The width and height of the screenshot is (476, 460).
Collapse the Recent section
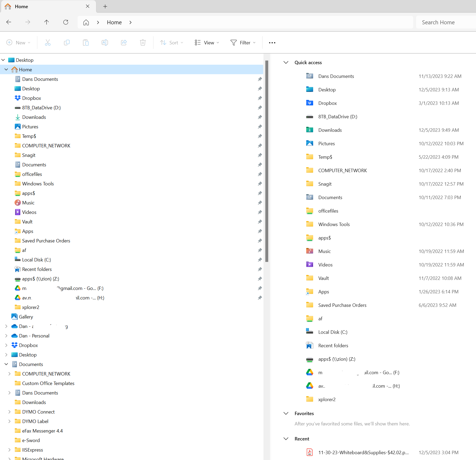coord(286,439)
